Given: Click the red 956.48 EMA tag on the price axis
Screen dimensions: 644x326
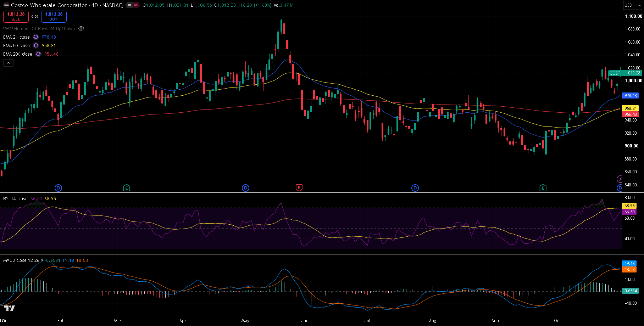Looking at the screenshot, I should [x=631, y=114].
